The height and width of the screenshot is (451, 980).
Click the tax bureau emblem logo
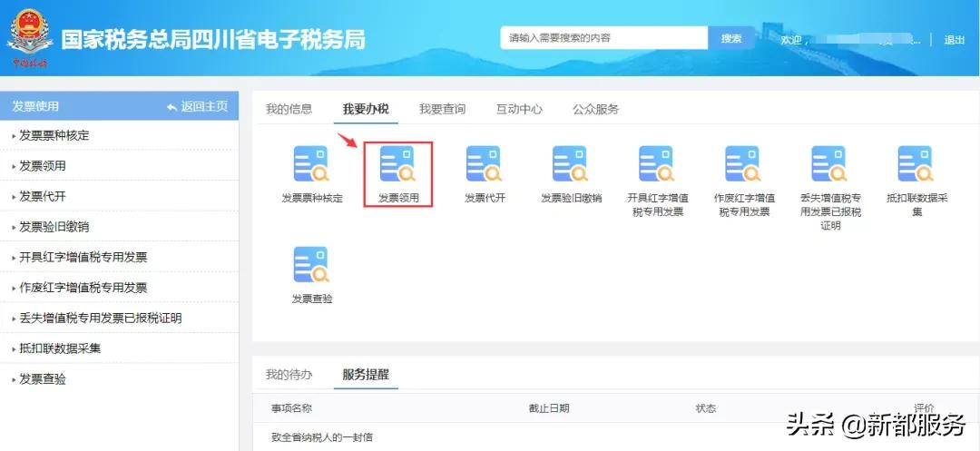(30, 37)
